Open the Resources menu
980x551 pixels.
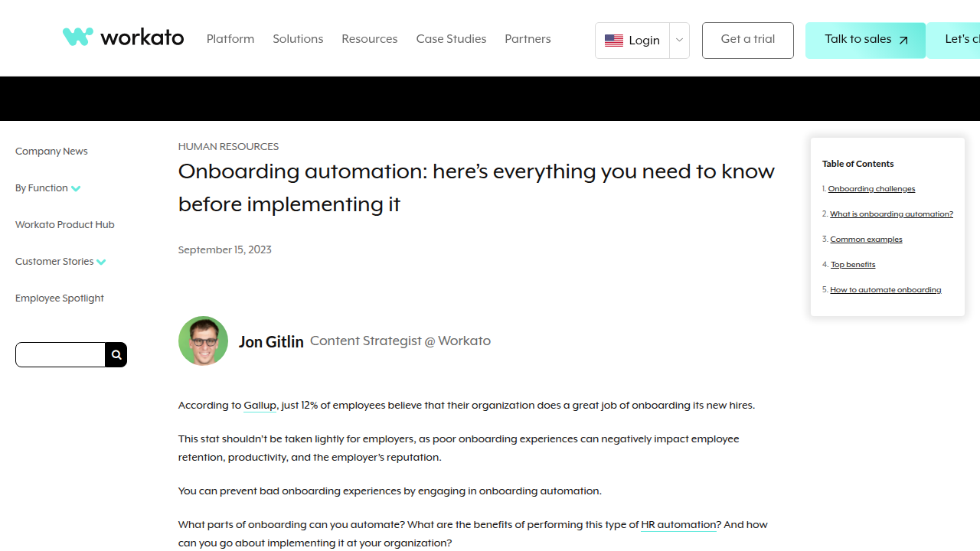click(370, 39)
